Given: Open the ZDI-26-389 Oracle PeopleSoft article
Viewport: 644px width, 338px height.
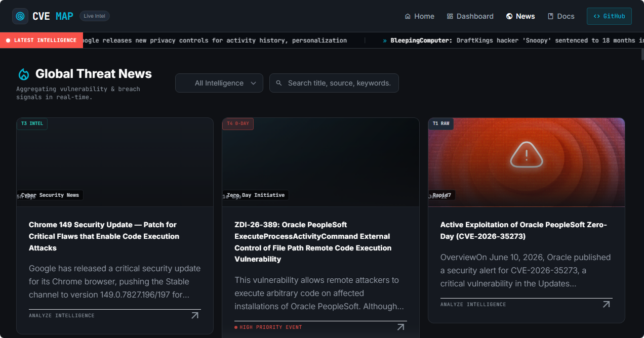Looking at the screenshot, I should (x=313, y=242).
